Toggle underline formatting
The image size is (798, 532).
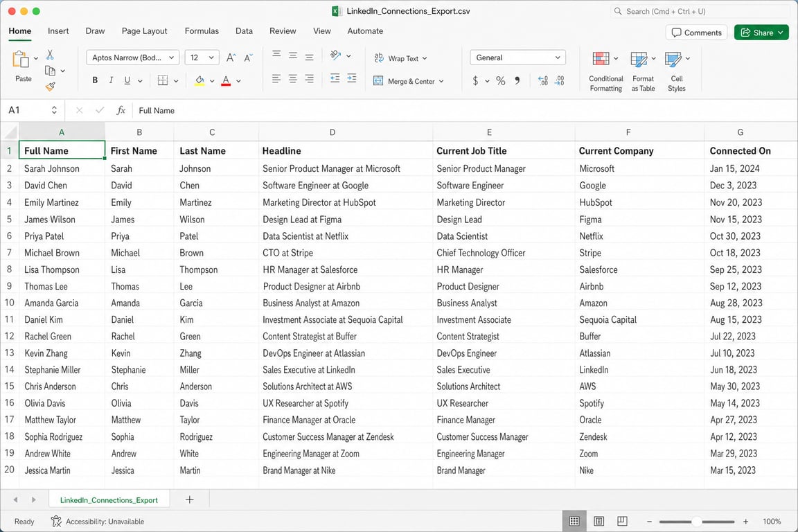(127, 80)
